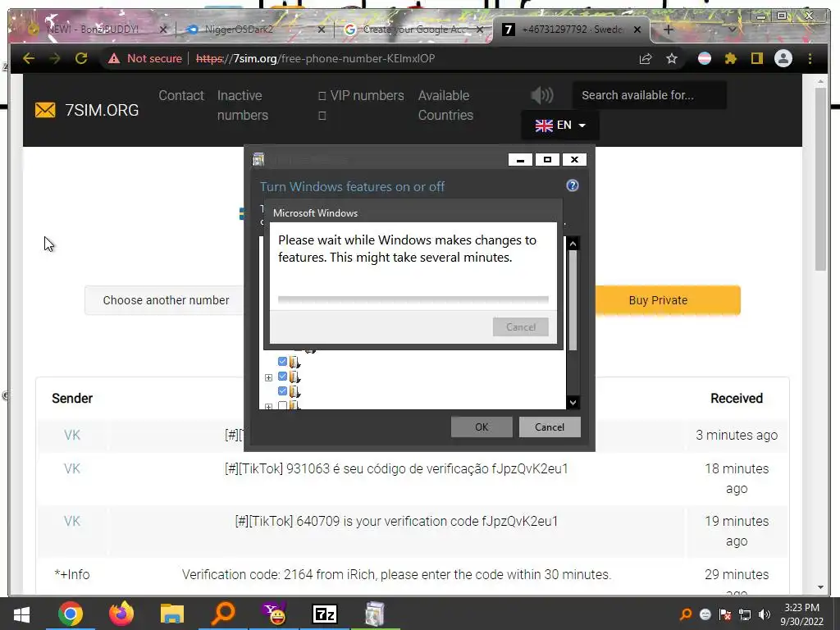This screenshot has height=630, width=840.
Task: Click the volume icon in system tray
Action: (765, 614)
